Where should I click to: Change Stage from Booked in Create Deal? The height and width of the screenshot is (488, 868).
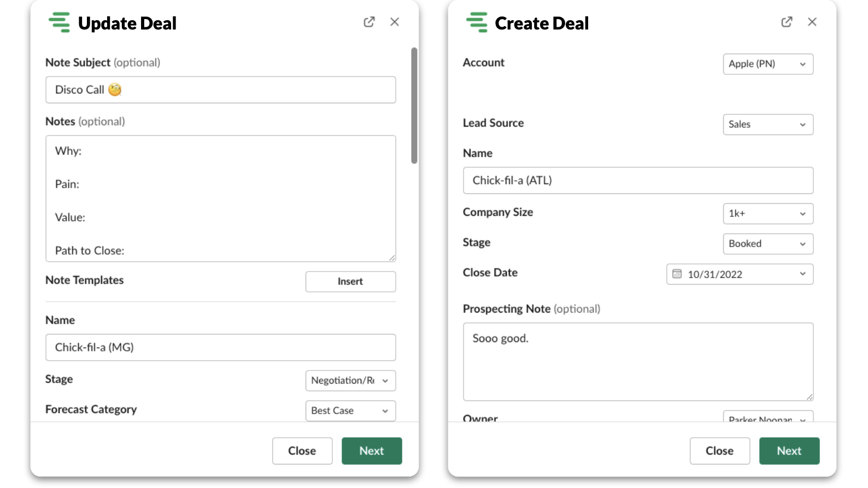[767, 244]
